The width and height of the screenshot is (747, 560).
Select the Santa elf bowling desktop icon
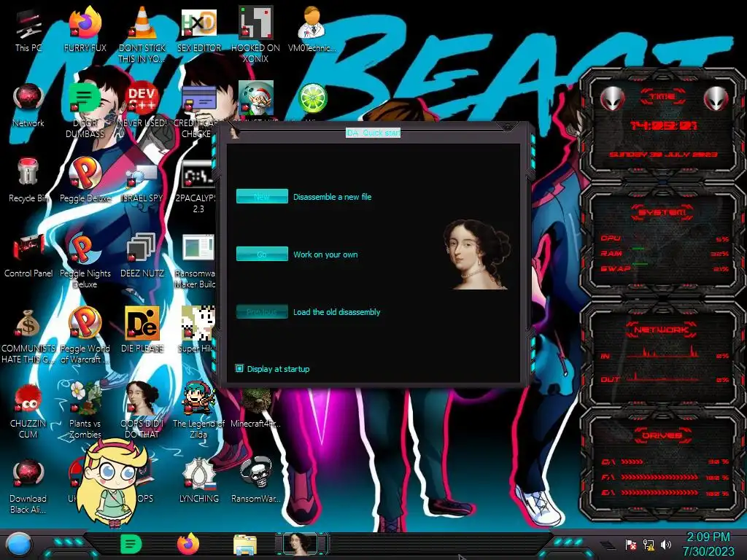[x=255, y=99]
